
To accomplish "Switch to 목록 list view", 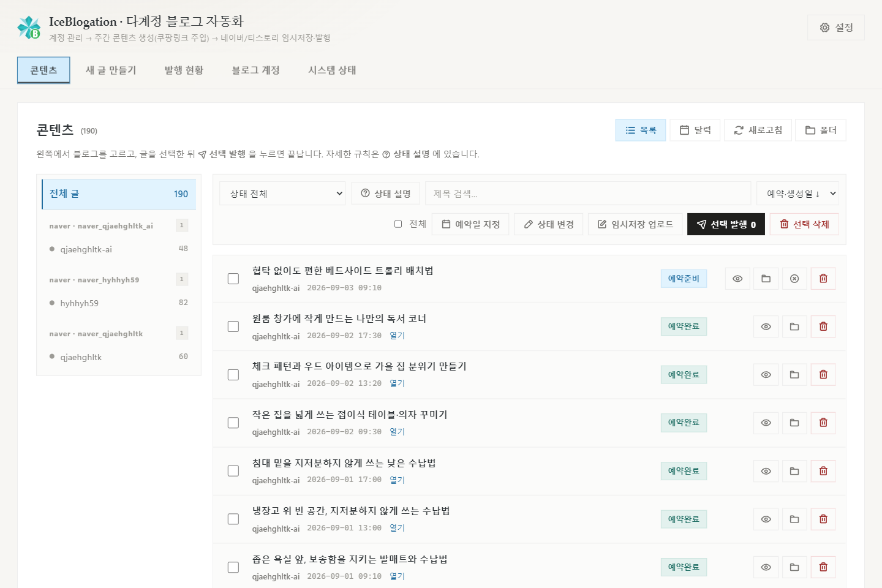I will [641, 130].
